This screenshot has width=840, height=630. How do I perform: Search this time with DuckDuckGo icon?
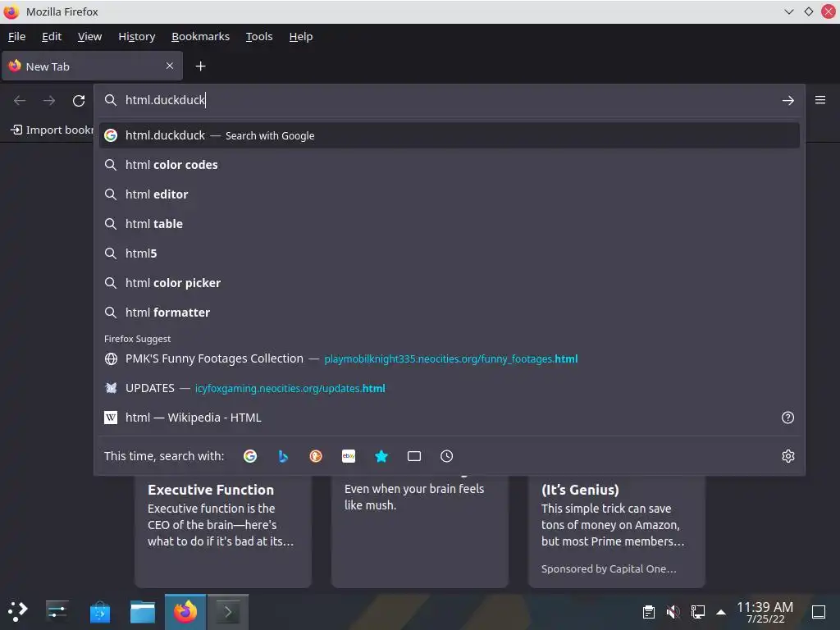316,456
